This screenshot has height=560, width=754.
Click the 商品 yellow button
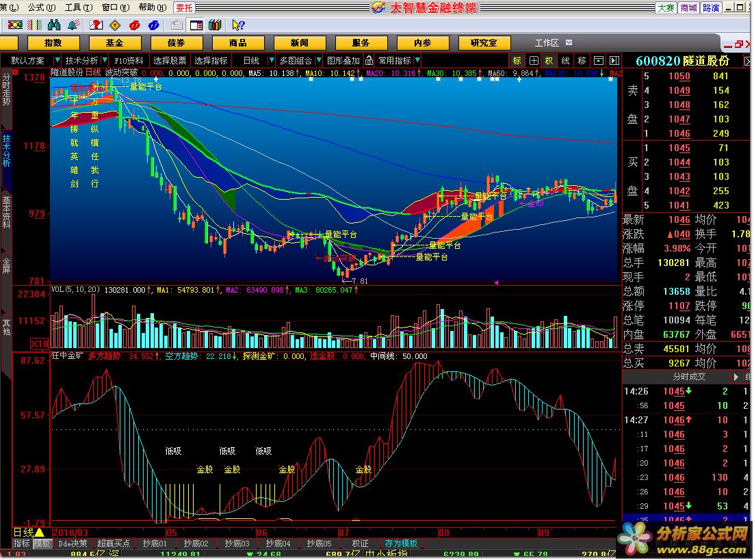[x=237, y=43]
